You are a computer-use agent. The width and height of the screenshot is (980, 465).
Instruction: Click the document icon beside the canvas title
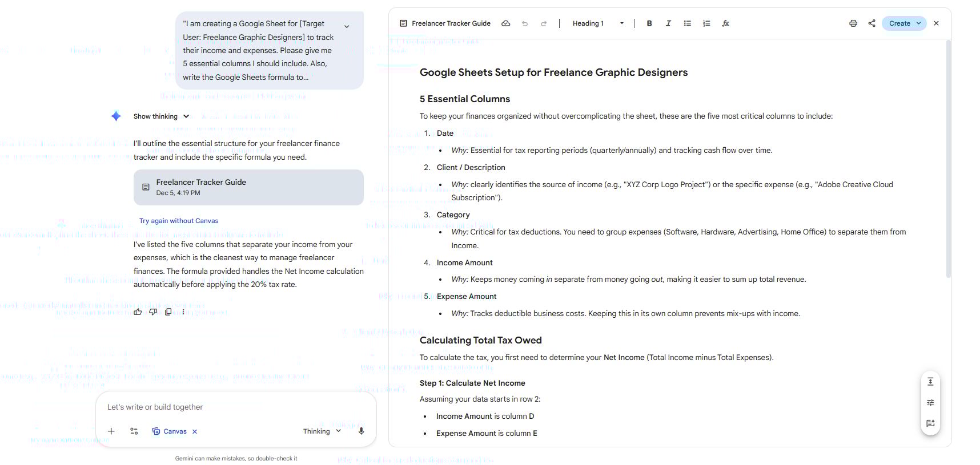click(x=403, y=23)
